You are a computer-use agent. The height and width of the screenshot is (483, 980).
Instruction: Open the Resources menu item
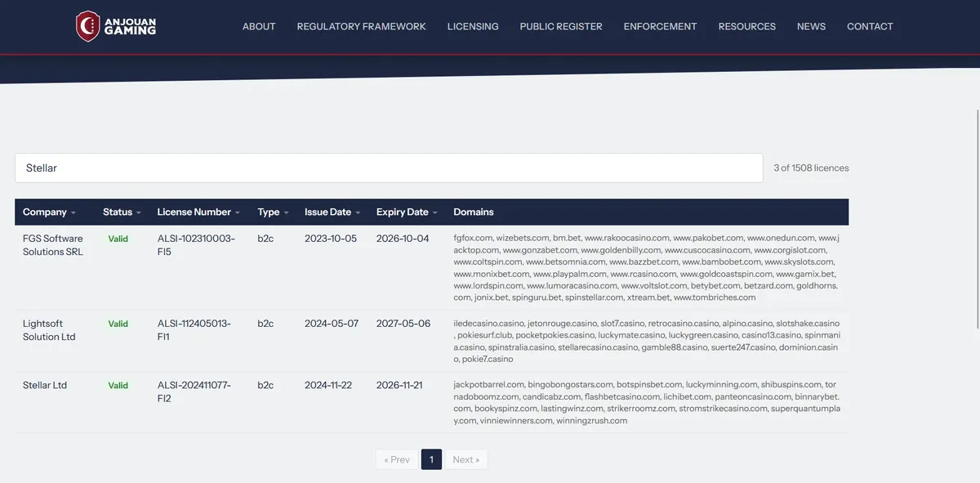(x=747, y=26)
